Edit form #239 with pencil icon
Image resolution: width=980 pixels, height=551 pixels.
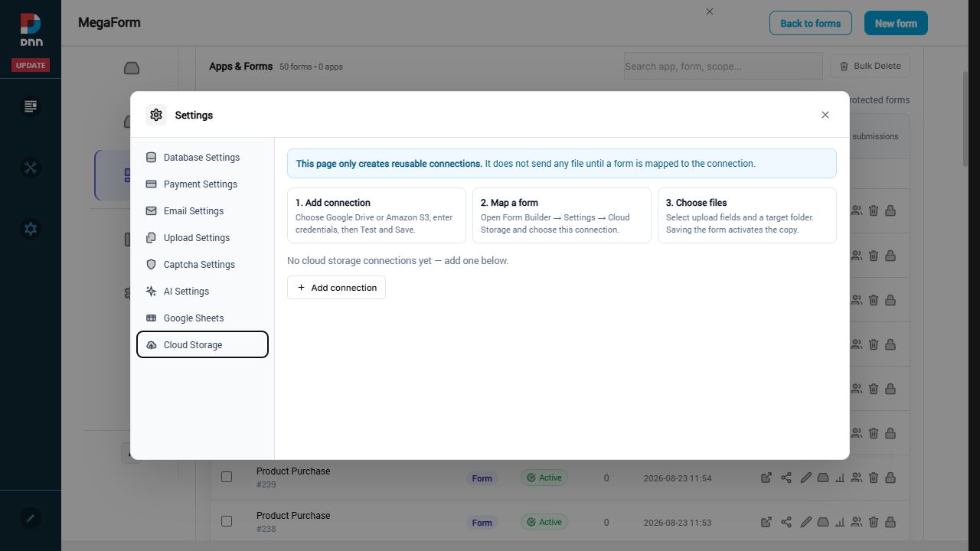(x=805, y=478)
